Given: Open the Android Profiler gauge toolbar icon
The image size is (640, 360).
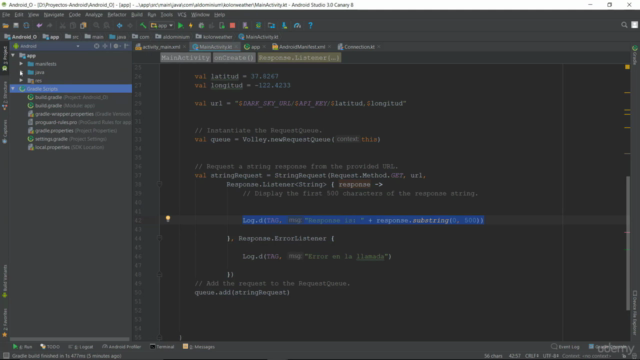Looking at the screenshot, I should (298, 25).
